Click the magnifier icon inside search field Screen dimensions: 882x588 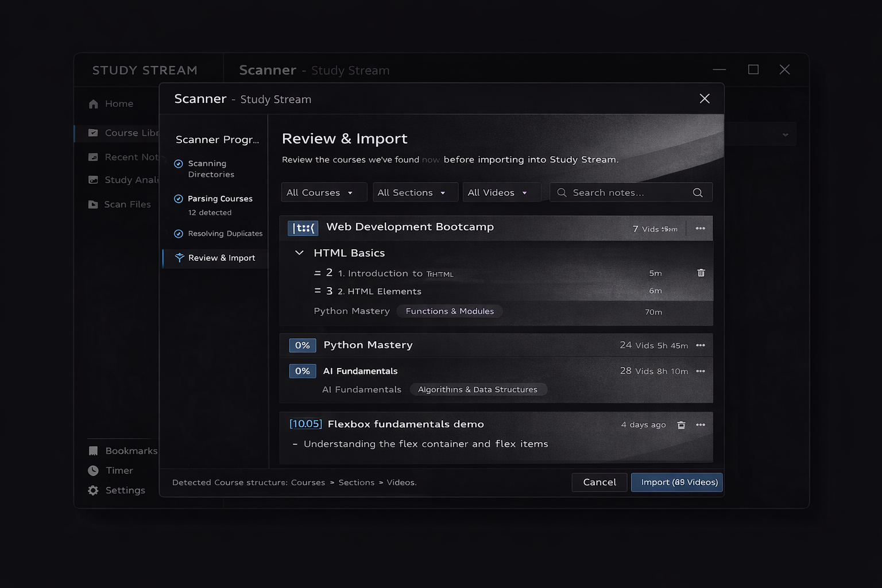click(562, 192)
